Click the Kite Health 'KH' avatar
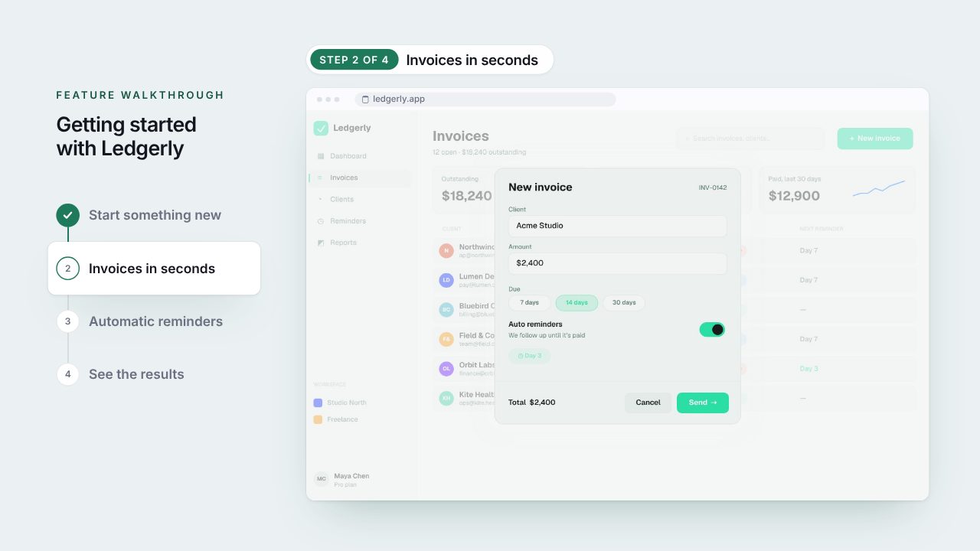The image size is (980, 551). pyautogui.click(x=446, y=398)
